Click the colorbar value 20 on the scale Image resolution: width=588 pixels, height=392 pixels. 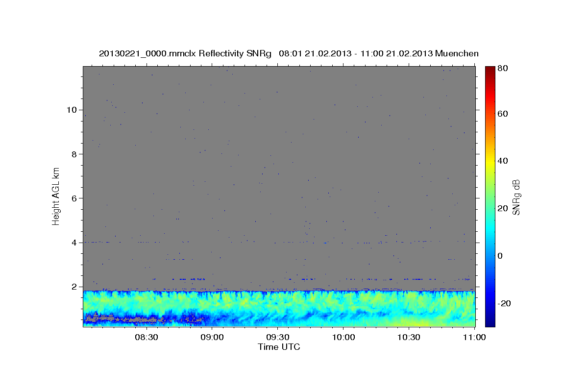502,208
